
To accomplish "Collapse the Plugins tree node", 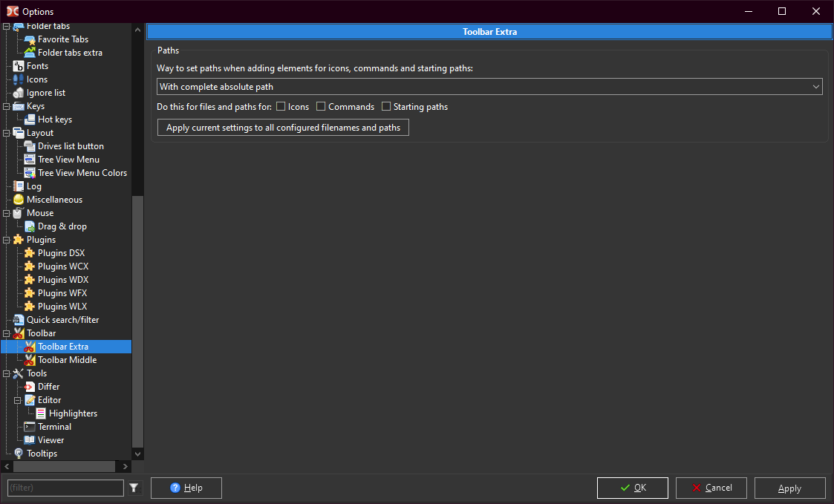I will point(7,240).
